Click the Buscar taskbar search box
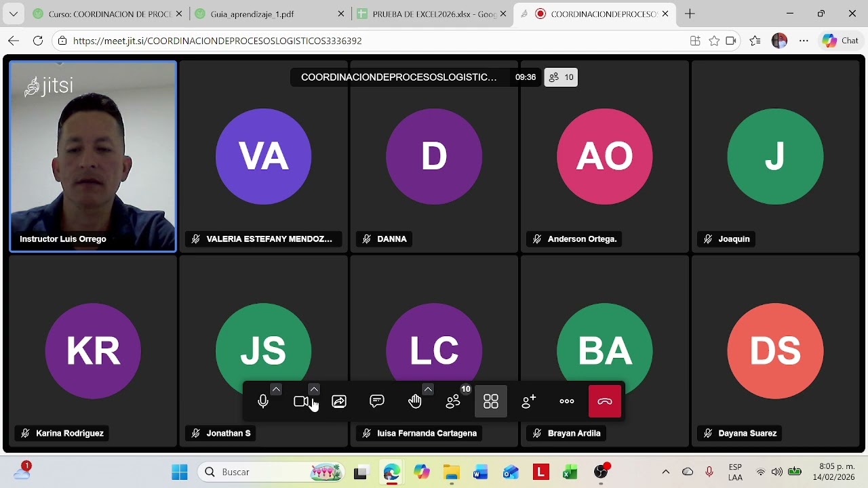Viewport: 868px width, 488px height. 271,472
